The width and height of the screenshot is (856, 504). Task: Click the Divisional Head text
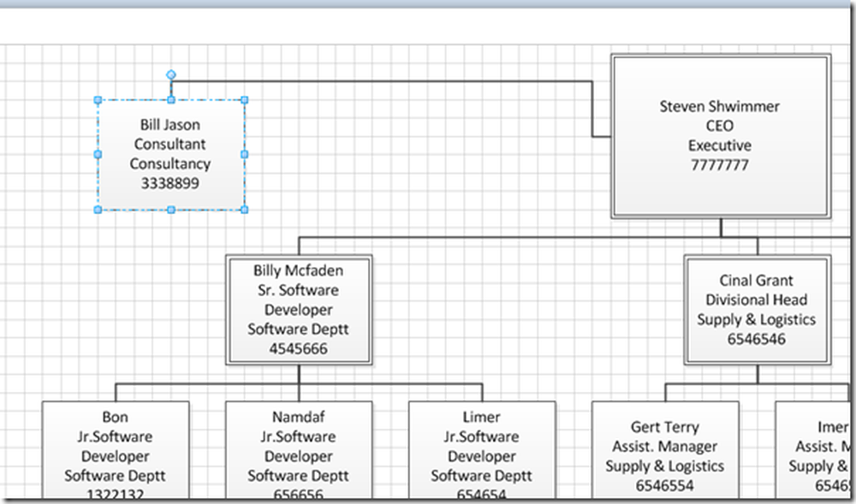point(757,299)
